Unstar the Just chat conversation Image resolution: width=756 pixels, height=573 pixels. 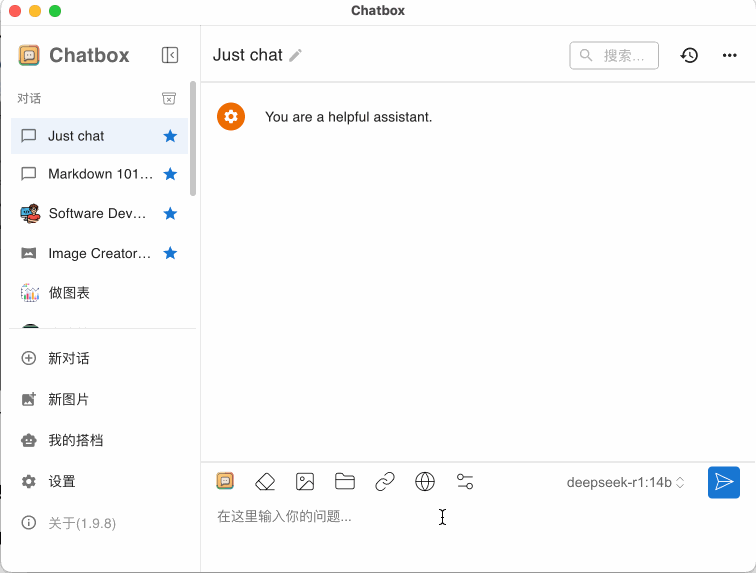(170, 136)
